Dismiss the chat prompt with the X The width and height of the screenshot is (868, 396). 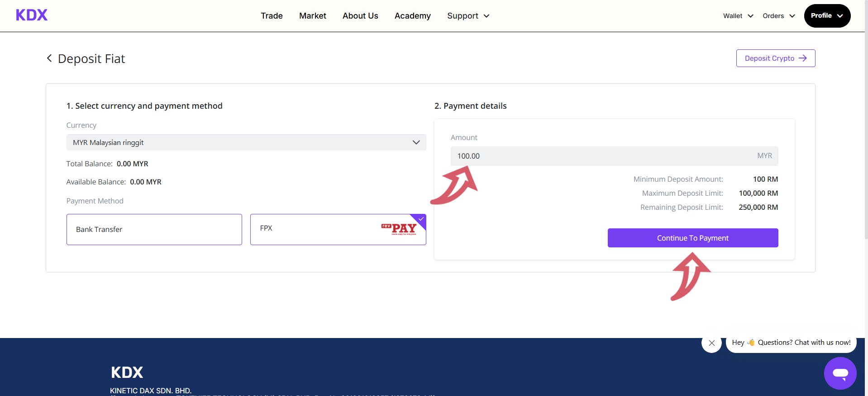tap(711, 343)
